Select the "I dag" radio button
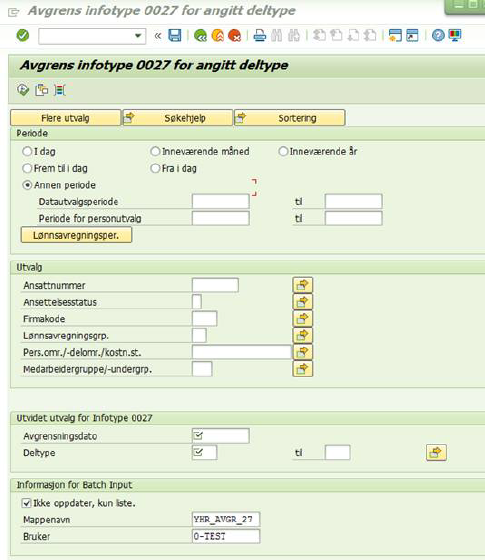This screenshot has height=560, width=485. (27, 151)
